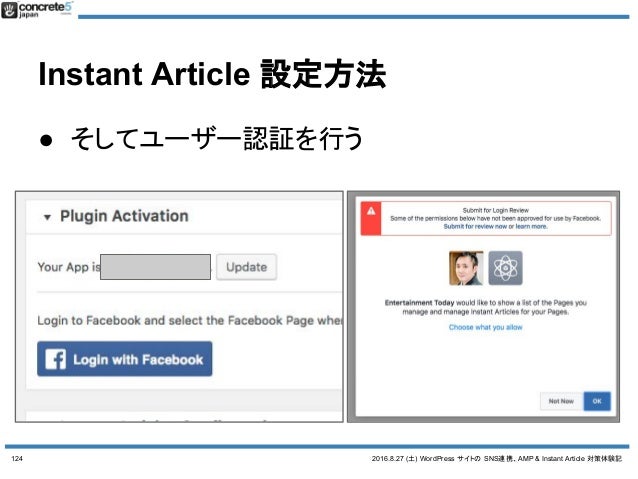Click the Facebook f logo icon
This screenshot has height=479, width=638.
point(55,359)
